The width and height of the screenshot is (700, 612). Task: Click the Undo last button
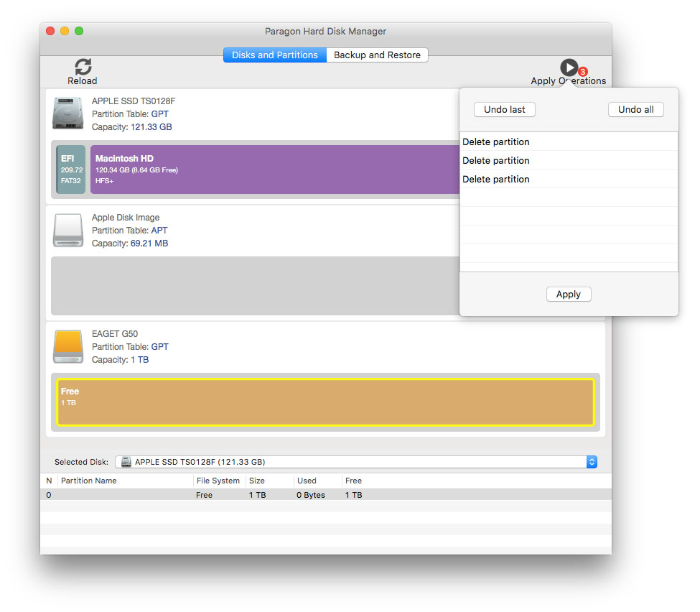coord(505,109)
